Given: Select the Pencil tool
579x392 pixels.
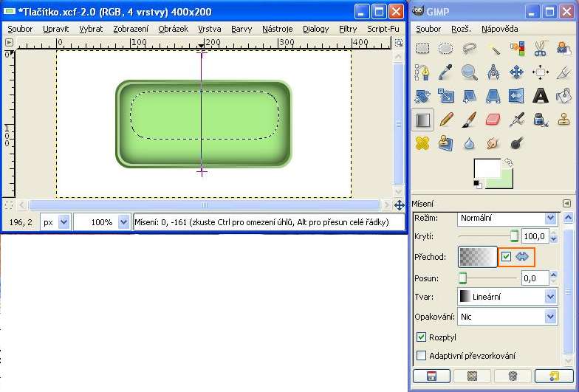Looking at the screenshot, I should [446, 120].
